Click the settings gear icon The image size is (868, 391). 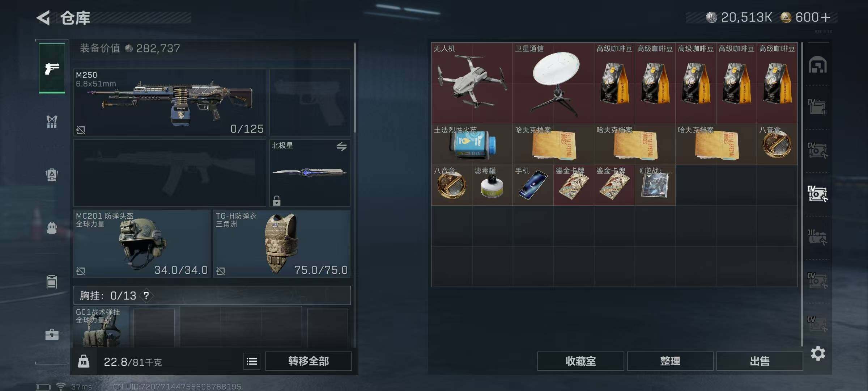coord(818,353)
